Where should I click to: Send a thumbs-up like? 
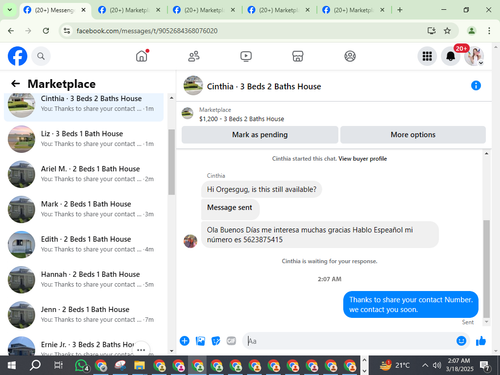(x=481, y=341)
